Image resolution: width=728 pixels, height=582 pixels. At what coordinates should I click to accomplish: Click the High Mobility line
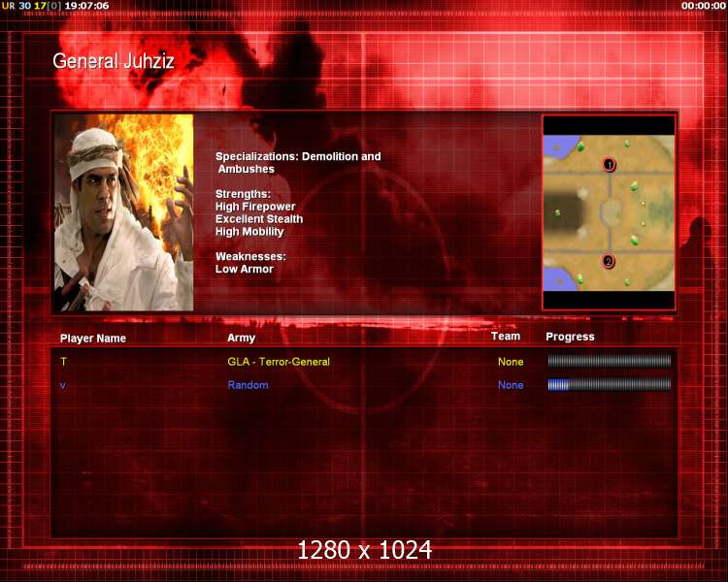249,232
